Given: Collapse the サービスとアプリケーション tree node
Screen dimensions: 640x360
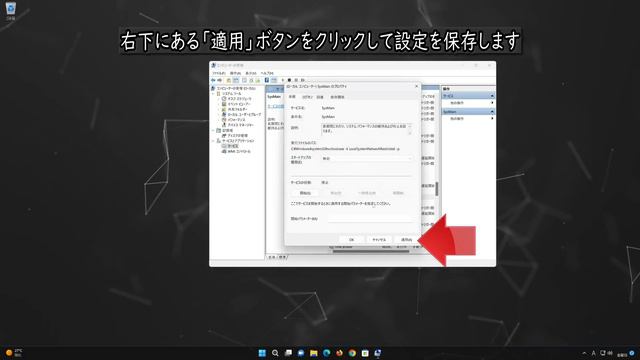Looking at the screenshot, I should pos(213,141).
